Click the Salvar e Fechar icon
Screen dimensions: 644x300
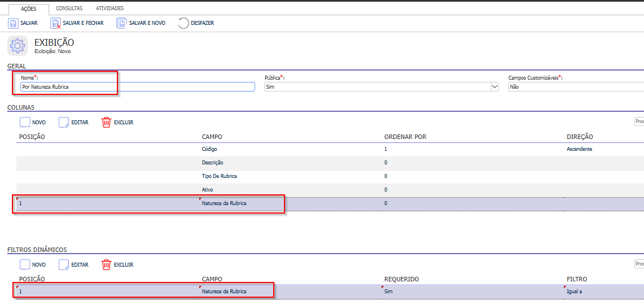(55, 23)
